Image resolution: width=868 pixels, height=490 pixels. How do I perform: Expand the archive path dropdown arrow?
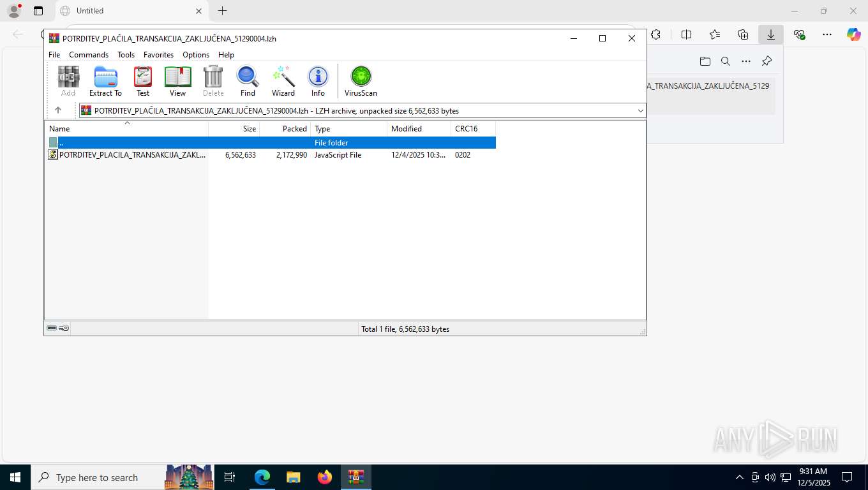[640, 110]
